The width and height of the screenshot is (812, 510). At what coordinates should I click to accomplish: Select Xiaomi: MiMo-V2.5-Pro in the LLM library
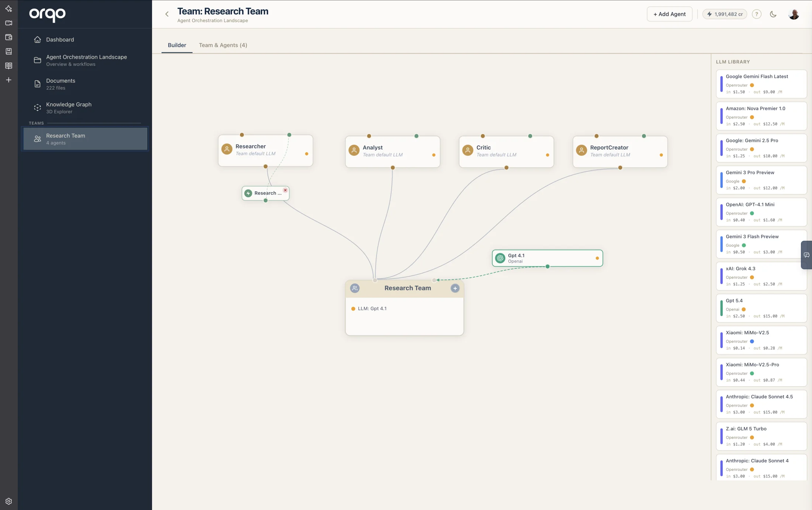point(761,372)
